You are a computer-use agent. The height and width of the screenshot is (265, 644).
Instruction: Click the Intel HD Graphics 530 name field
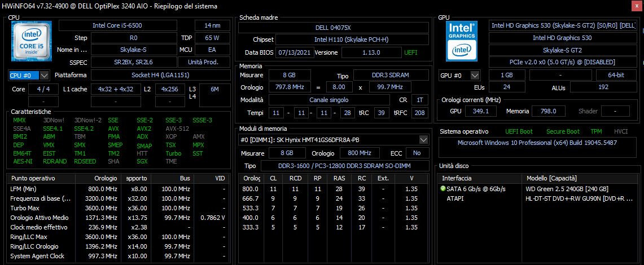[562, 38]
